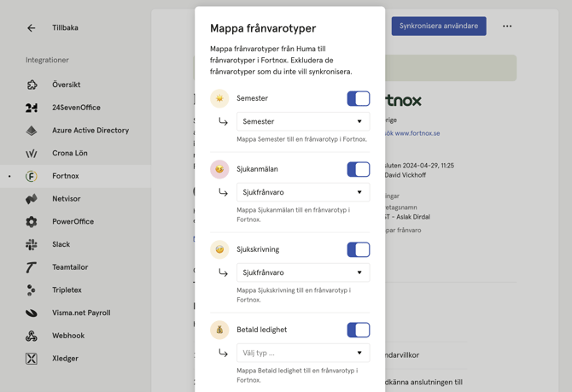Open the Semester mapping dropdown
Screen dimensions: 572x392
click(303, 121)
